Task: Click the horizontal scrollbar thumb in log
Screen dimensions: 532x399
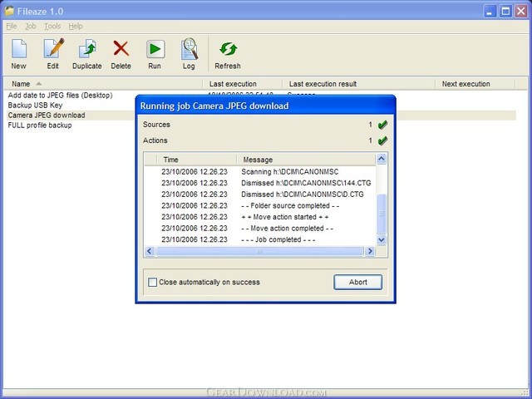Action: 259,251
